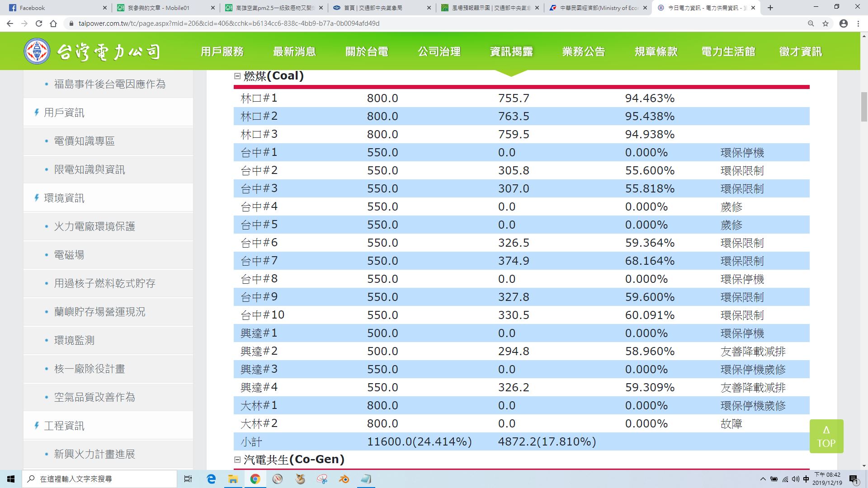868x488 pixels.
Task: Select the 小計 11600.0(24.414%) cell
Action: tap(419, 441)
